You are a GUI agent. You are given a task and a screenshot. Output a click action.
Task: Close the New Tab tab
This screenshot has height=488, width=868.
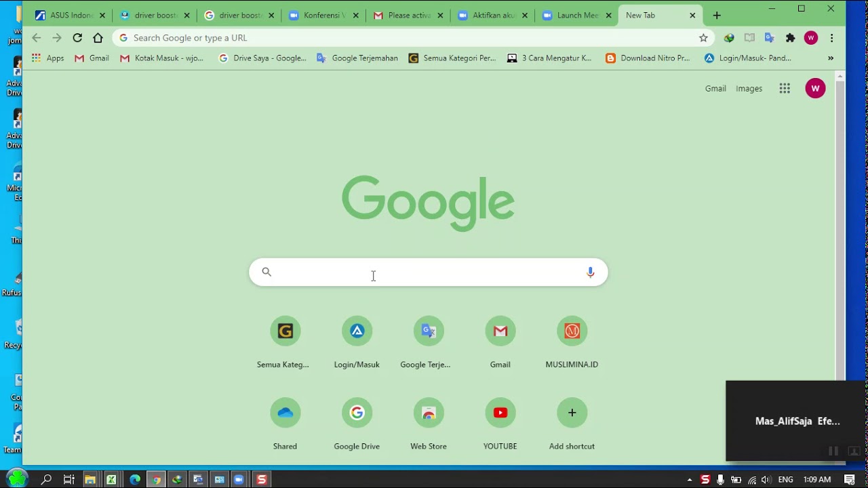(x=692, y=15)
